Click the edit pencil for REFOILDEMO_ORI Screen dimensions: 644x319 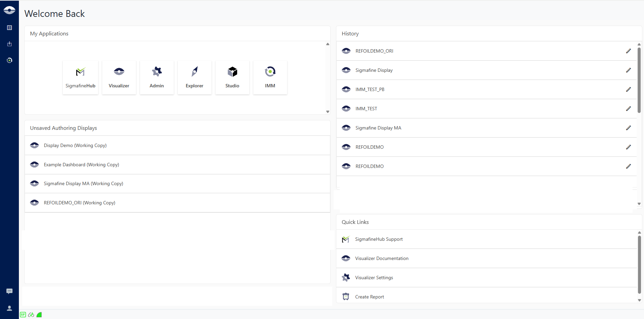pos(628,51)
